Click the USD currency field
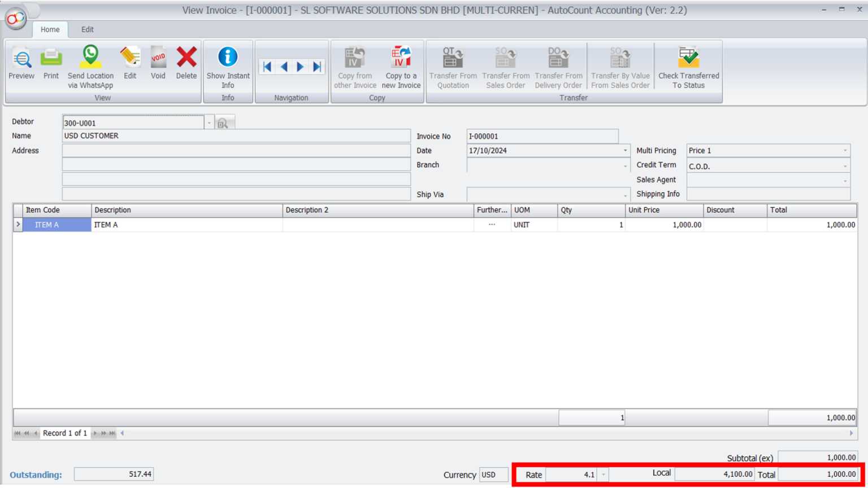Viewport: 868px width, 488px height. coord(493,475)
